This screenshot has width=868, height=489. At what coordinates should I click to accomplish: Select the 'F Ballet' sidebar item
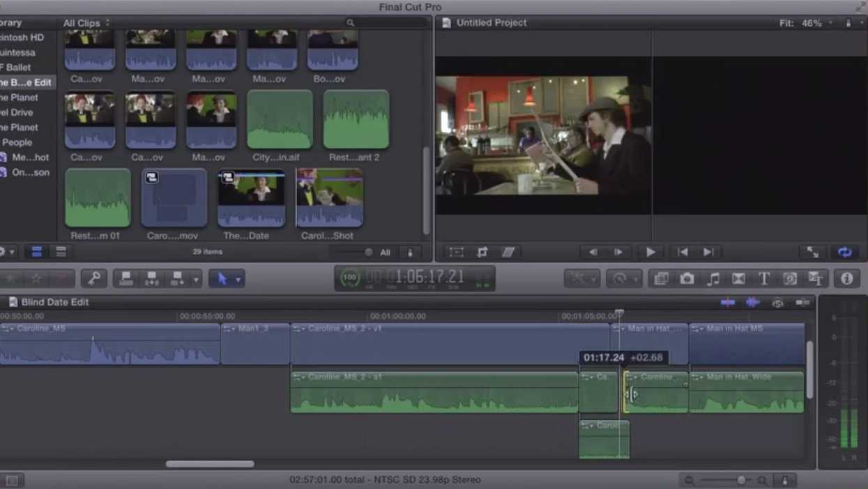click(x=15, y=68)
